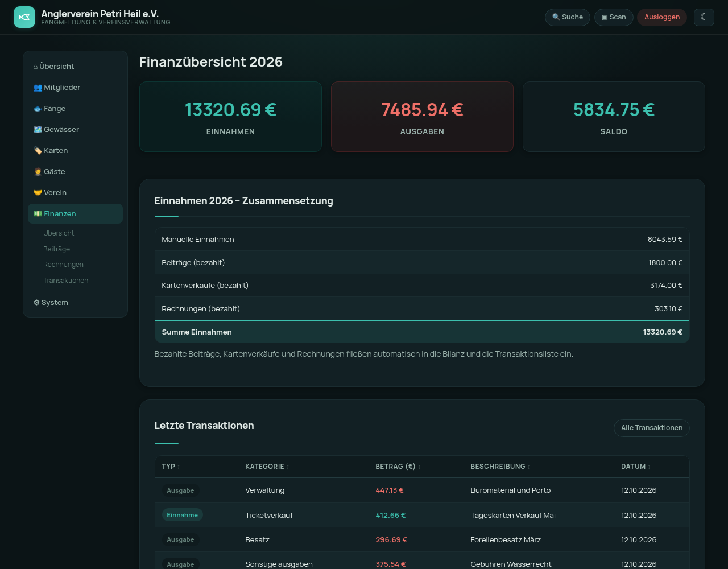The image size is (728, 569).
Task: Select the Kartenverkäufe (bezahlt) row
Action: pyautogui.click(x=422, y=286)
